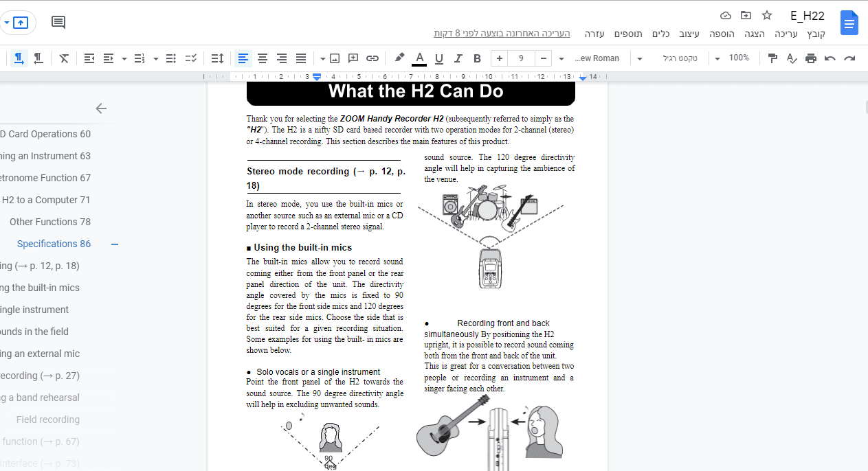Click the insert link icon

click(372, 58)
